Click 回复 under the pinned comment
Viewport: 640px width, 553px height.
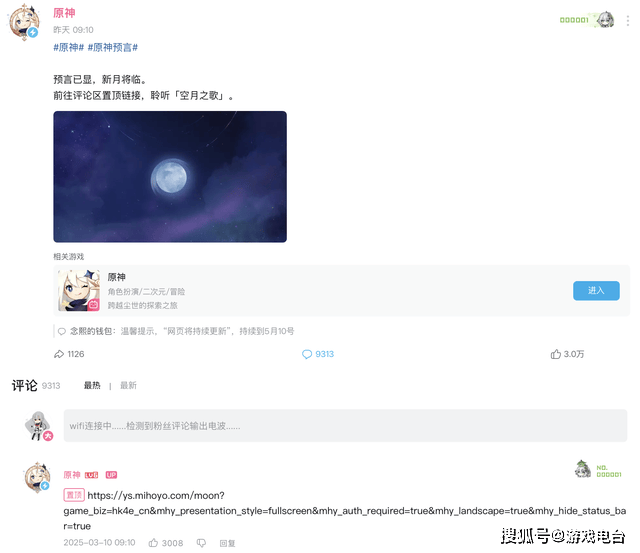tap(227, 543)
